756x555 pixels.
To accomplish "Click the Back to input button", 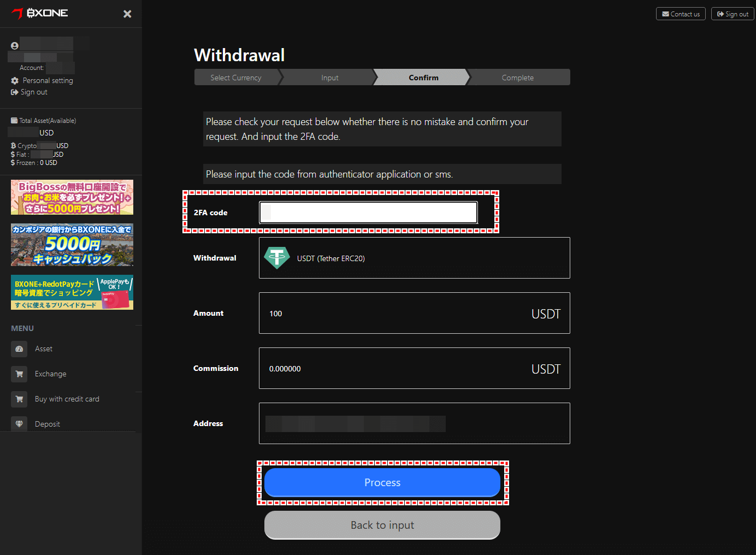I will 382,525.
